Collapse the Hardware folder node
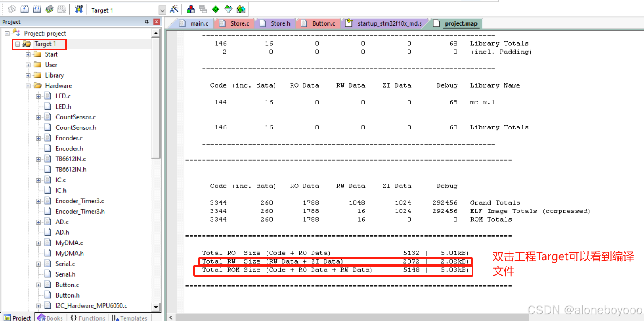The width and height of the screenshot is (644, 321). click(28, 85)
